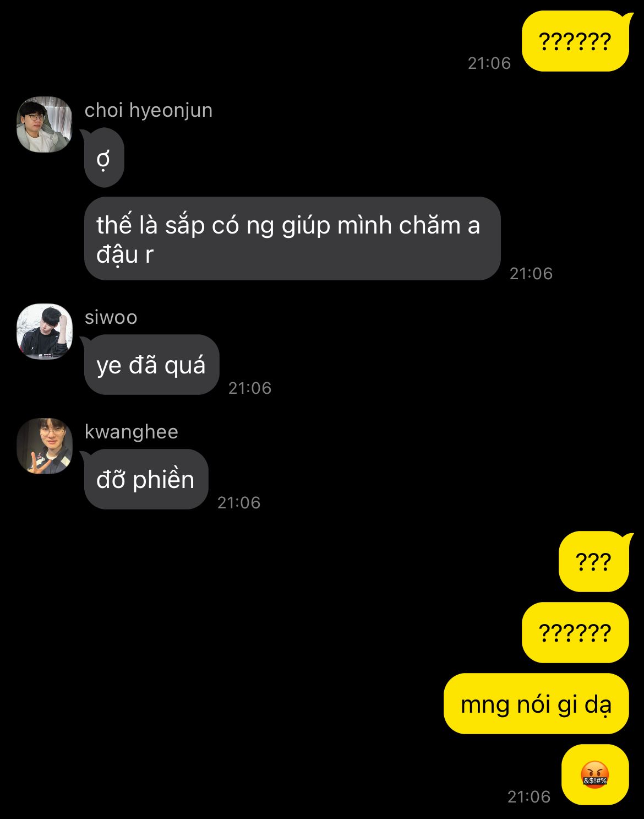This screenshot has width=644, height=819.
Task: Click the sender name choi hyeonjun
Action: click(x=149, y=110)
